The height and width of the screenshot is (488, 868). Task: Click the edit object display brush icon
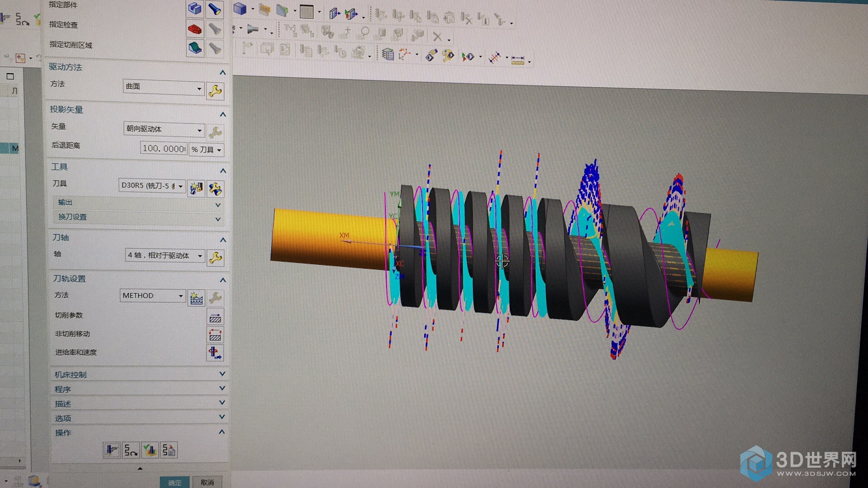[x=431, y=55]
